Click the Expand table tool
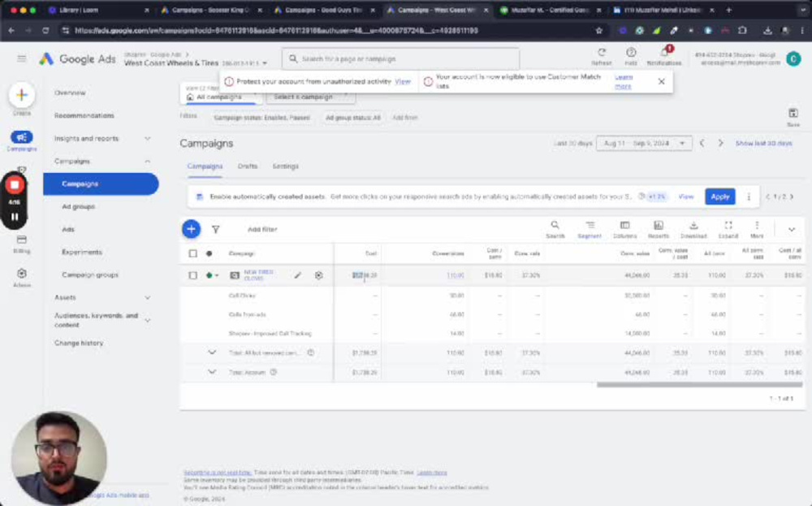 tap(728, 229)
